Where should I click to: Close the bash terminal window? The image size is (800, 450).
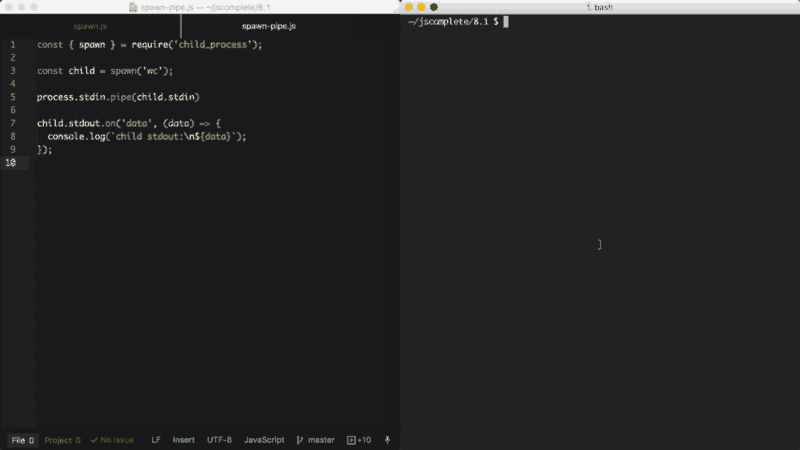click(409, 7)
